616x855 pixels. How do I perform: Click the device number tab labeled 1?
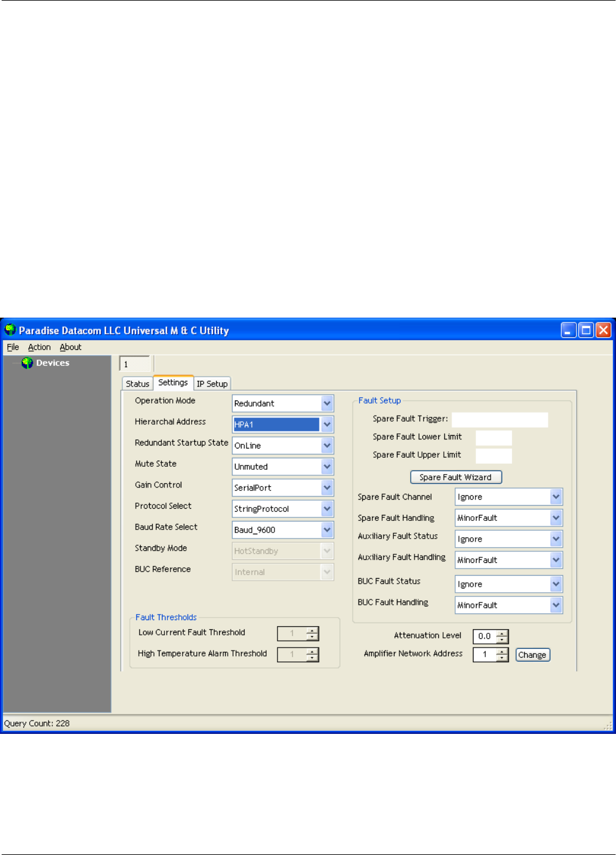135,364
